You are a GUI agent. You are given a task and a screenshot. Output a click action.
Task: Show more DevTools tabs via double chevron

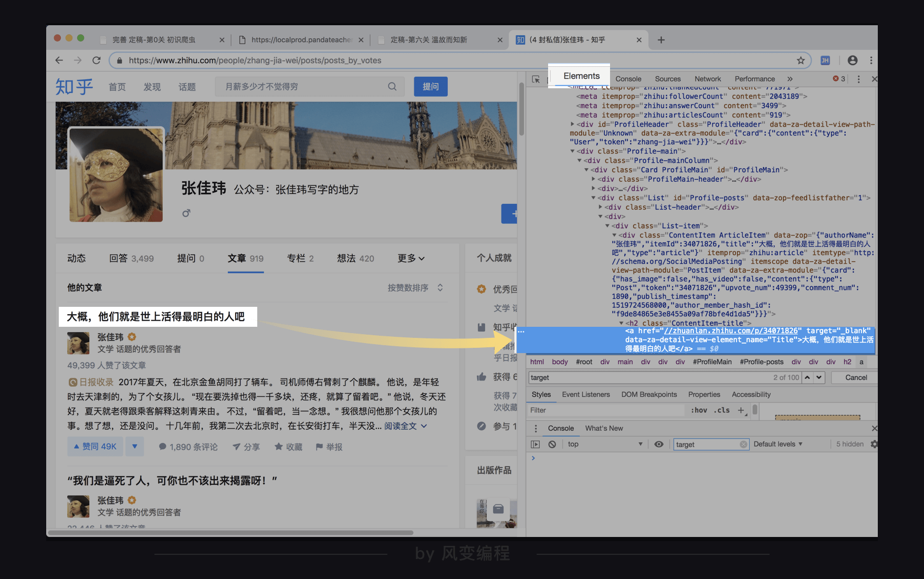(790, 79)
